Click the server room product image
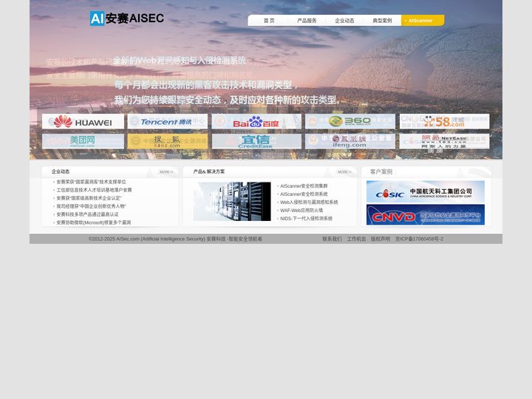This screenshot has width=532, height=399. [x=232, y=202]
